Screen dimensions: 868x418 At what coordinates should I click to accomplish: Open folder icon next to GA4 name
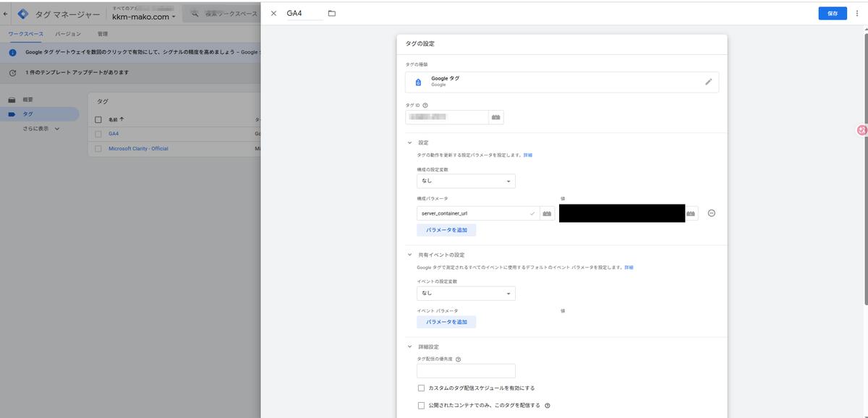point(331,13)
